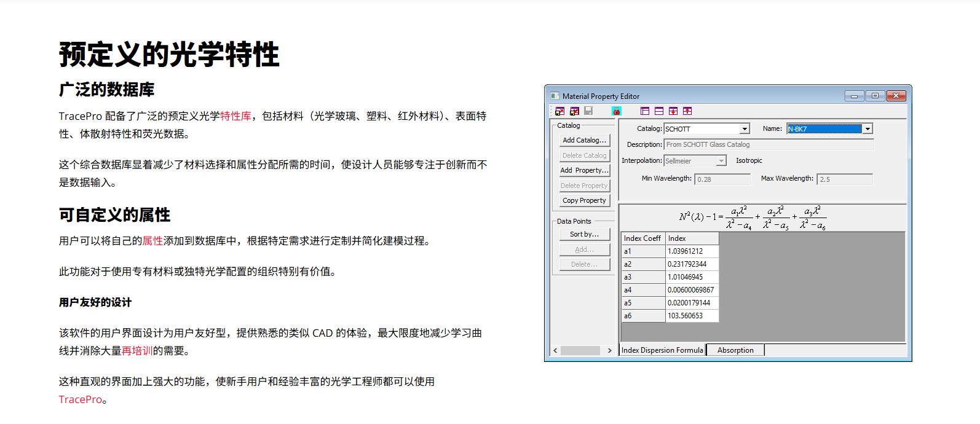Click the Add Property... button
This screenshot has width=980, height=424.
(584, 170)
